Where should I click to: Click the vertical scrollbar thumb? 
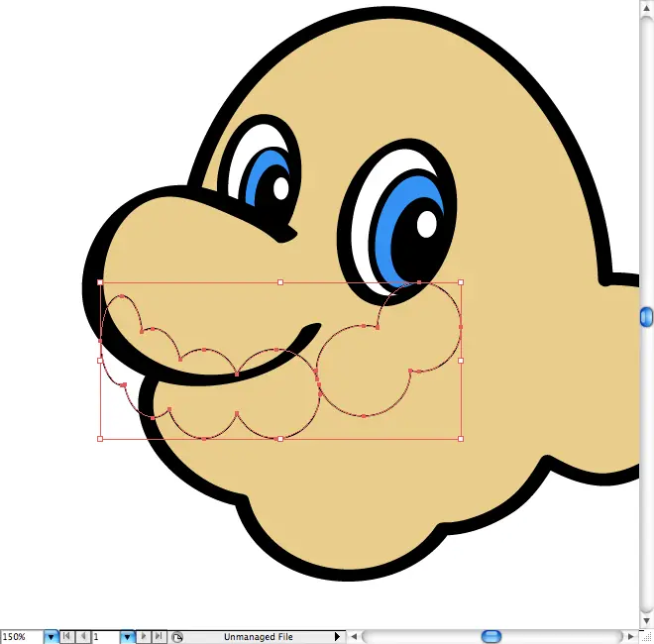pyautogui.click(x=646, y=317)
